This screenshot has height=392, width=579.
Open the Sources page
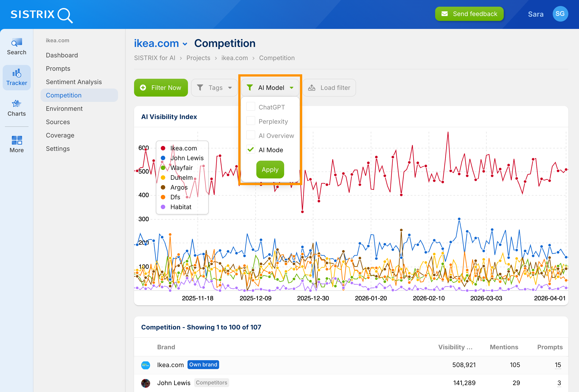[x=58, y=122]
